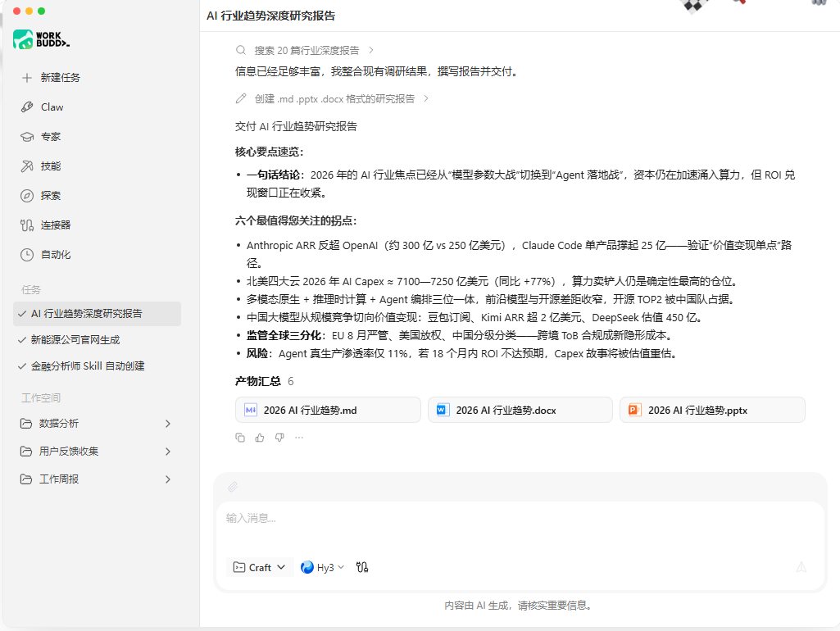Click the 连接器 connector icon in sidebar
This screenshot has width=840, height=631.
[27, 225]
